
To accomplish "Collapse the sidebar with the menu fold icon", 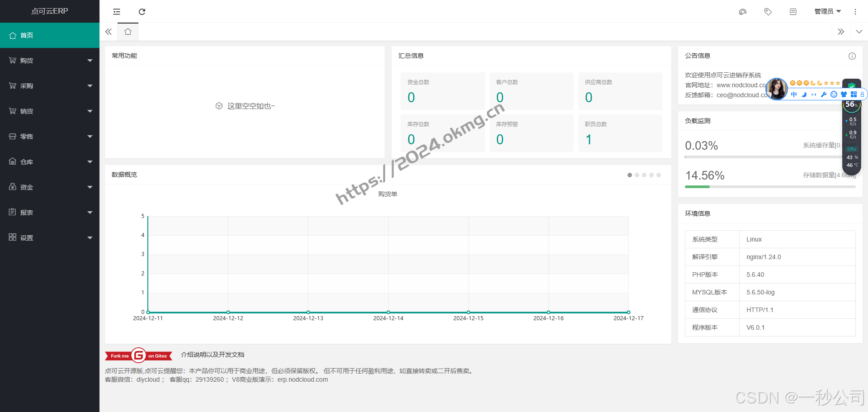I will [116, 12].
